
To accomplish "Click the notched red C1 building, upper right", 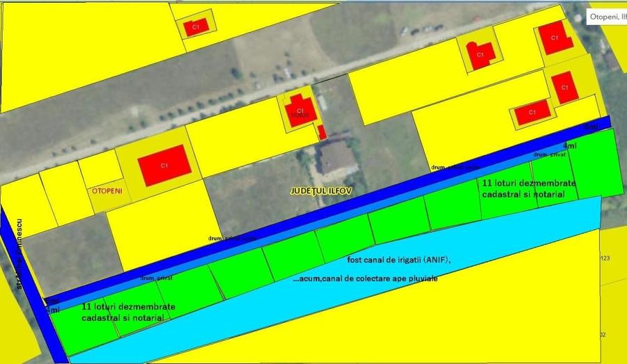I will click(480, 54).
